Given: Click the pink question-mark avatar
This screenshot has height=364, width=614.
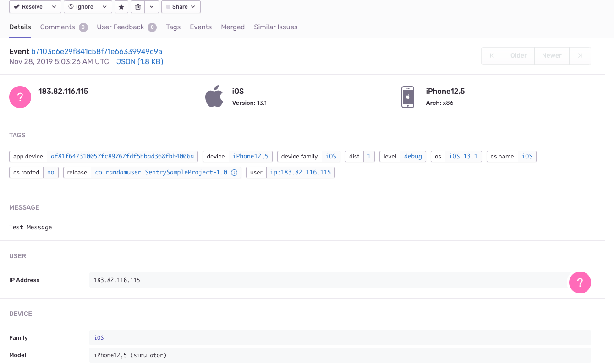Looking at the screenshot, I should tap(20, 97).
